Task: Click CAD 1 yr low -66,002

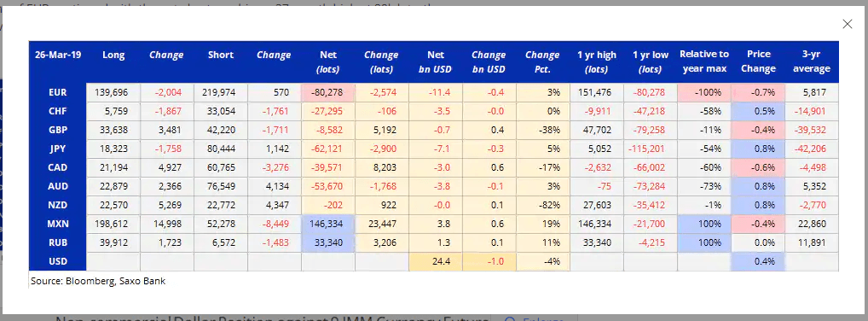Action: 651,167
